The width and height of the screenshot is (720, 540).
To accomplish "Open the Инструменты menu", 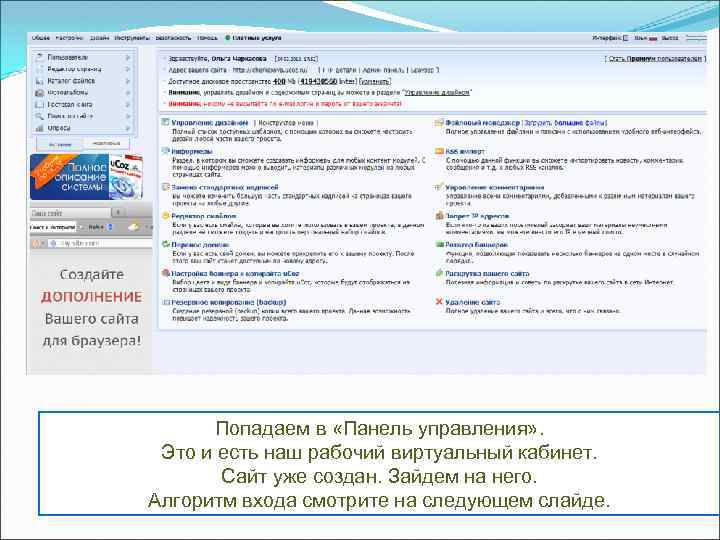I will tap(132, 38).
